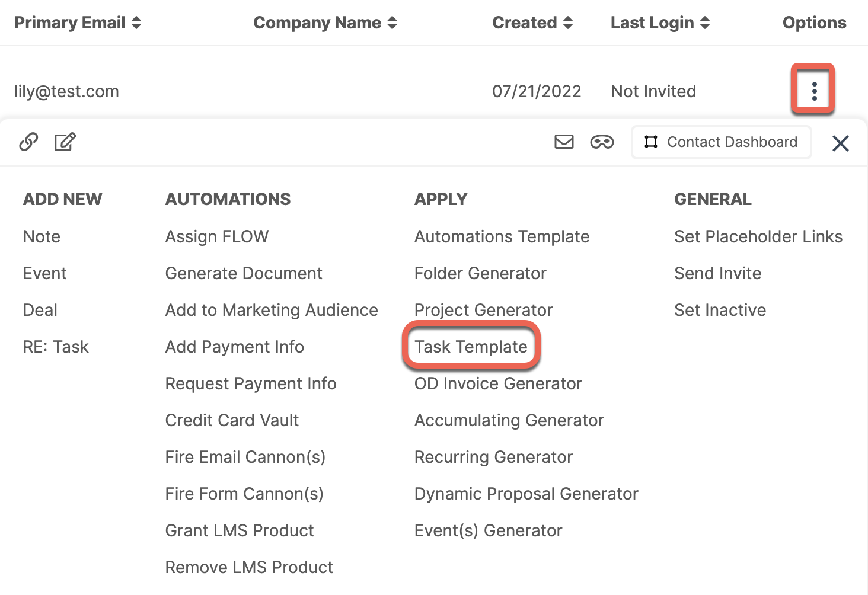Sort by Created column
This screenshot has width=868, height=595.
tap(532, 23)
